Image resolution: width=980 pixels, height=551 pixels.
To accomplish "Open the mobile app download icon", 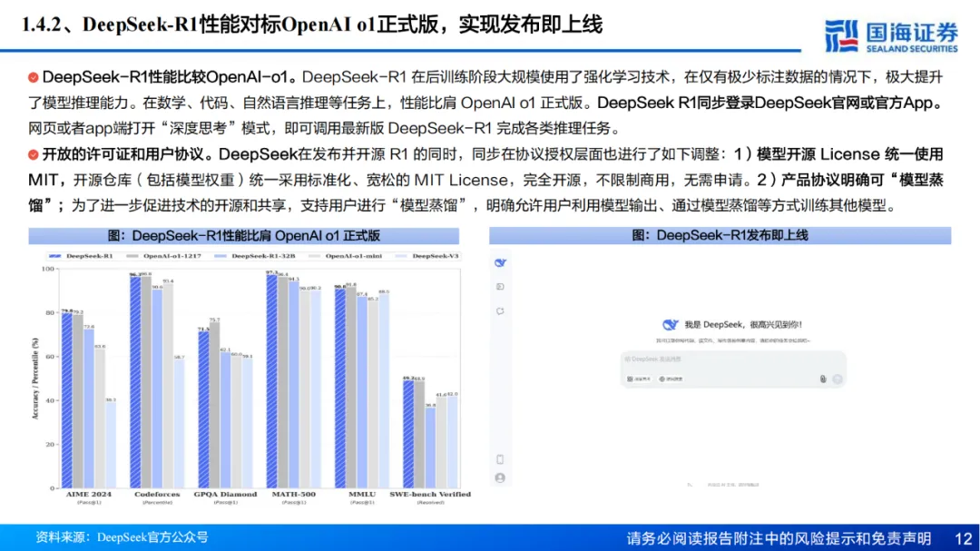I will click(x=500, y=459).
